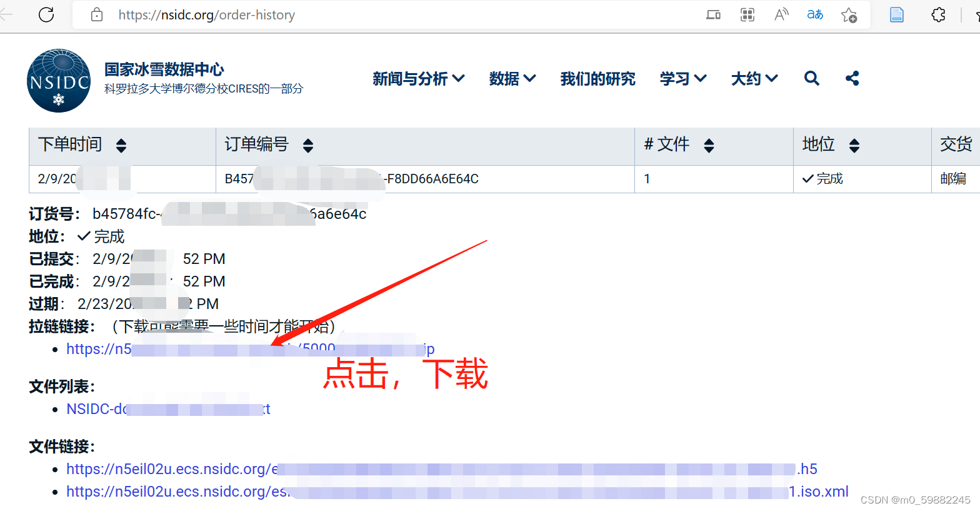Open the read aloud icon

[781, 14]
